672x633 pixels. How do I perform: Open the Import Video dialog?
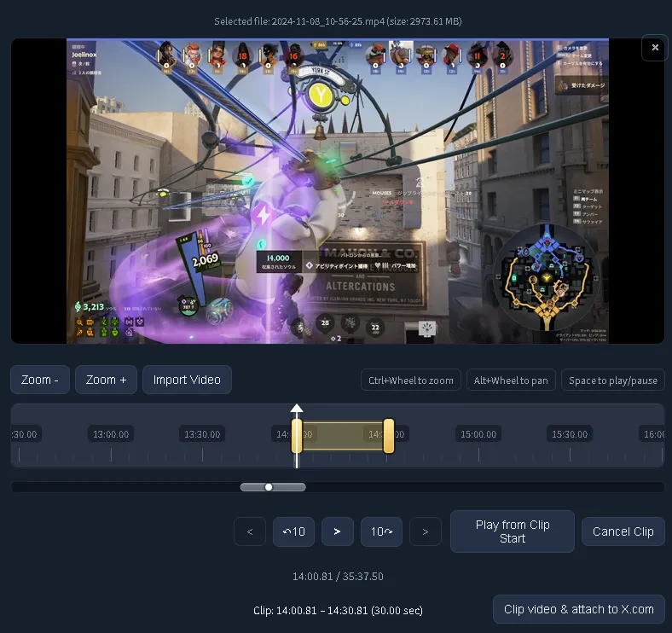pyautogui.click(x=187, y=380)
